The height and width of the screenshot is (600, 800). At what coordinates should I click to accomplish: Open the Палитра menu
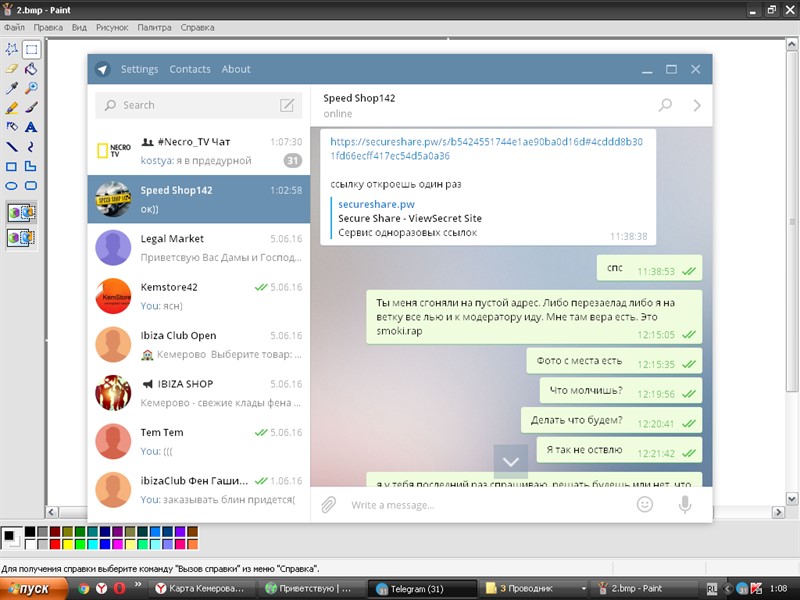point(154,28)
